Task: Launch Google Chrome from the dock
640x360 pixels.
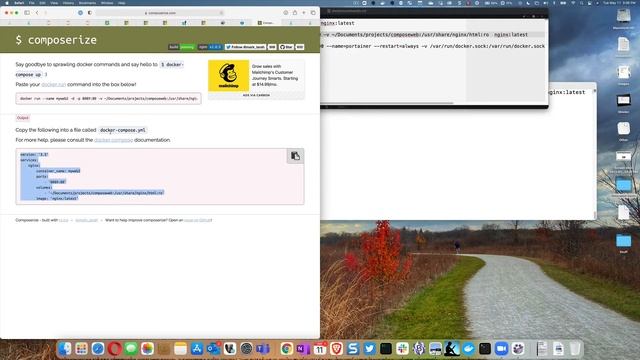Action: coord(287,349)
